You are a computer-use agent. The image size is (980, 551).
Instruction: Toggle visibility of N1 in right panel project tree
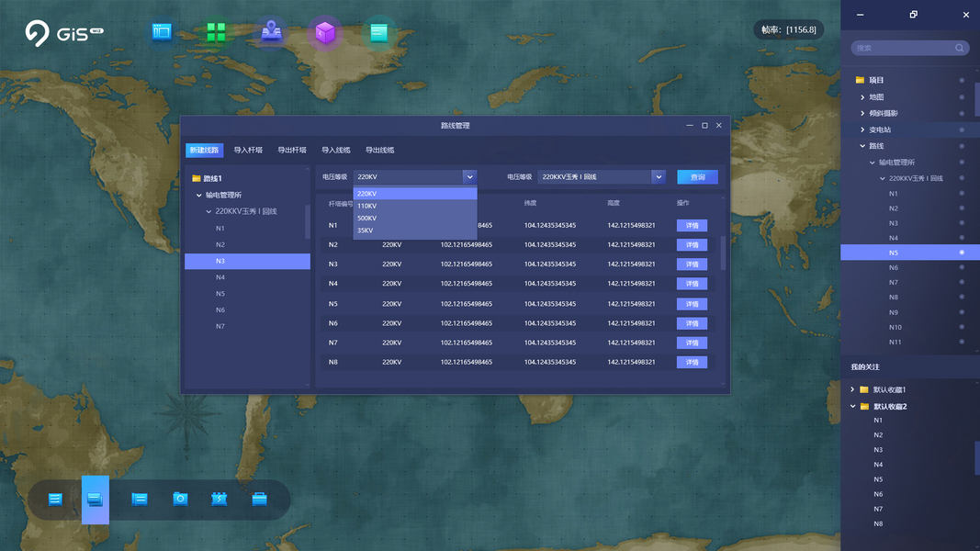tap(962, 193)
